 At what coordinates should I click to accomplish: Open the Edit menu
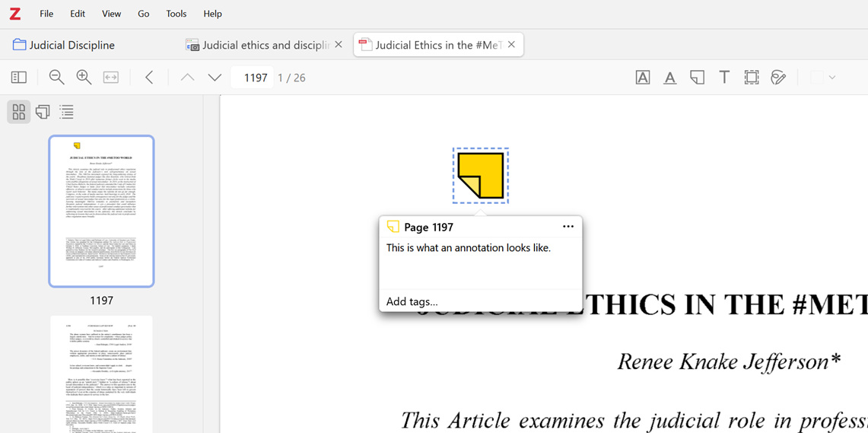point(78,14)
